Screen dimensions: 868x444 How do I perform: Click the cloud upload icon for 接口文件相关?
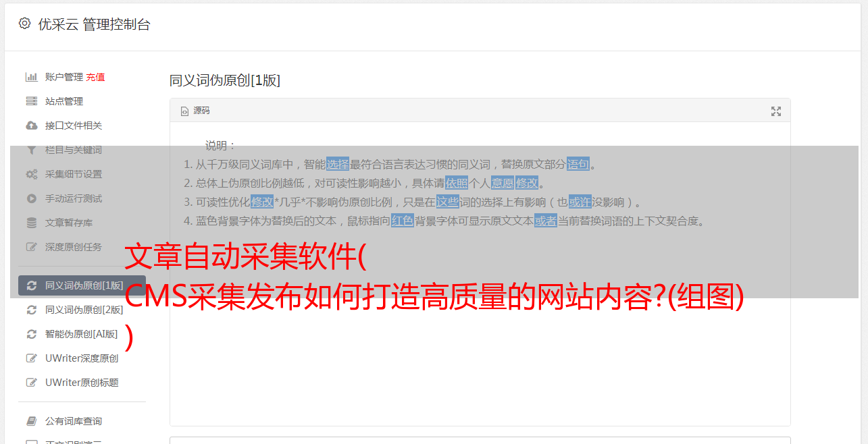point(31,126)
